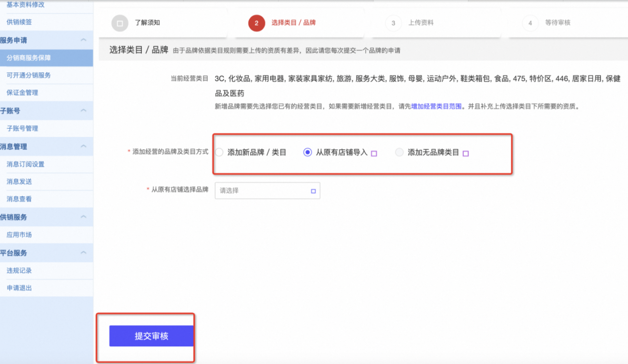Click the 提交审核 button
Screen dimensions: 628x364
[151, 336]
